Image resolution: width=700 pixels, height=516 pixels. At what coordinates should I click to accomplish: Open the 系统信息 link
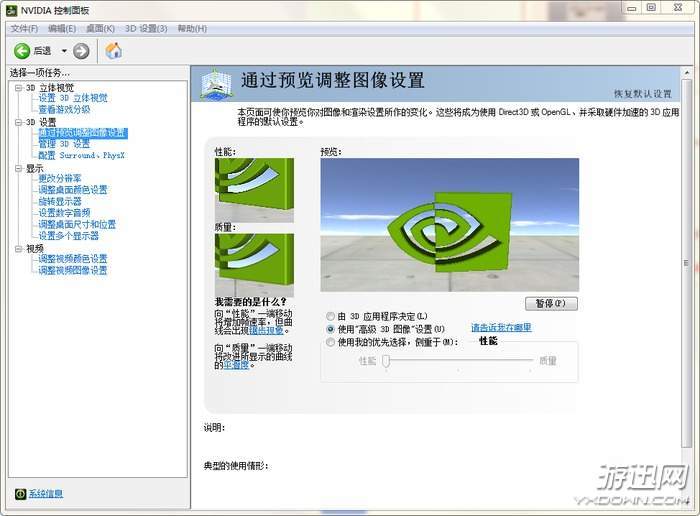click(x=46, y=494)
